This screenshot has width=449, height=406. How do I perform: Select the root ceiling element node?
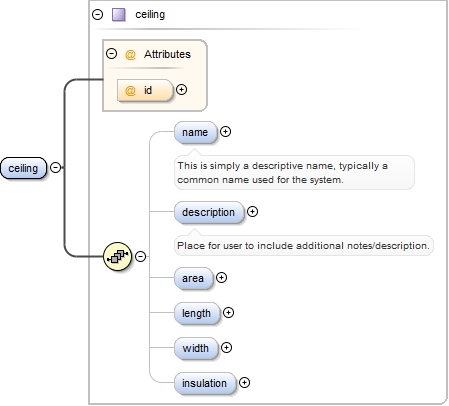pos(23,168)
